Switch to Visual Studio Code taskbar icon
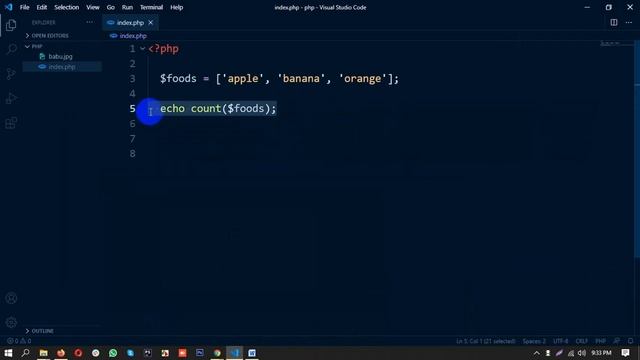Screen dimensions: 640x360 (x=235, y=353)
